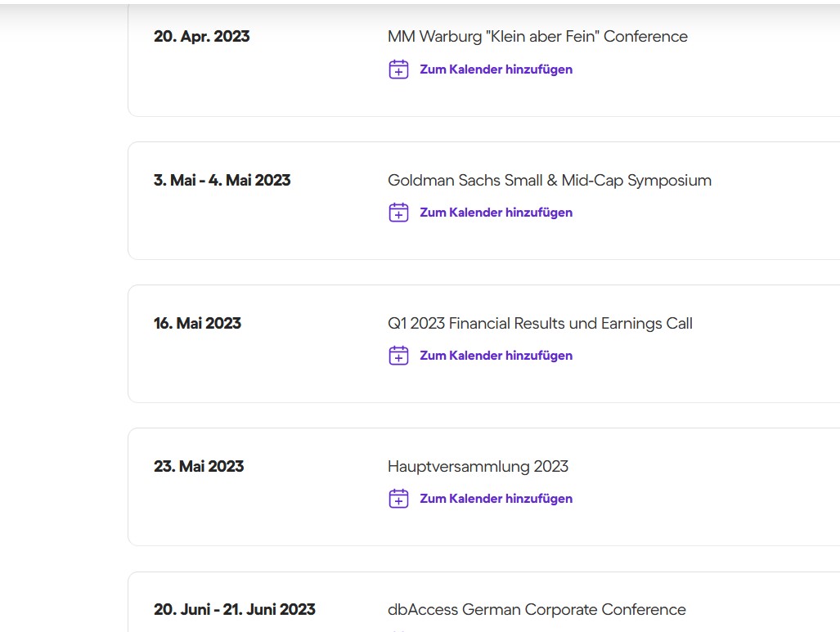Select Hauptversammlung 2023 event title
Viewport: 840px width, 632px height.
point(478,467)
